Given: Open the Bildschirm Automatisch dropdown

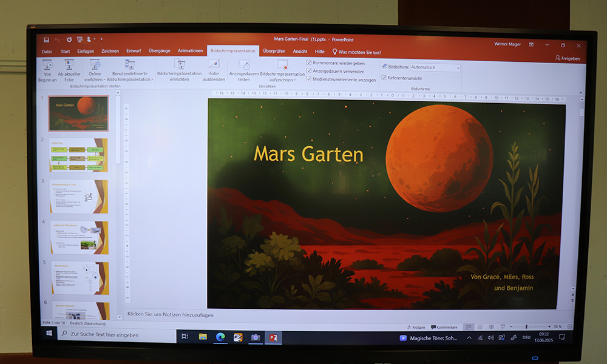Looking at the screenshot, I should coord(435,67).
